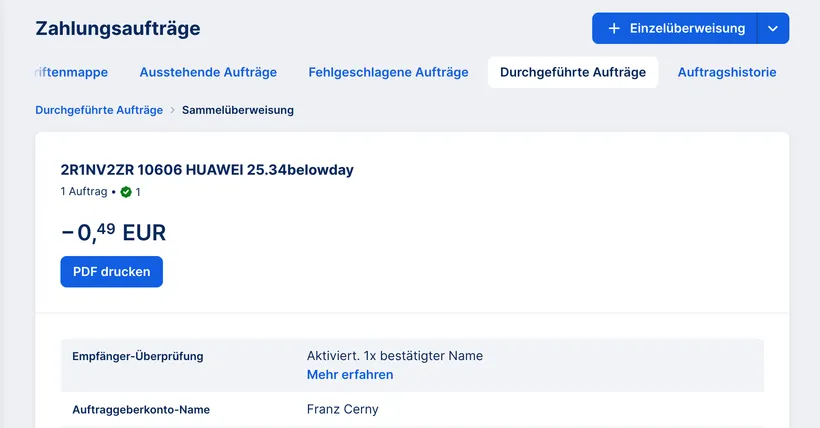Screen dimensions: 820x428
Task: Click the Einzelüberweisung button label
Action: click(x=687, y=28)
